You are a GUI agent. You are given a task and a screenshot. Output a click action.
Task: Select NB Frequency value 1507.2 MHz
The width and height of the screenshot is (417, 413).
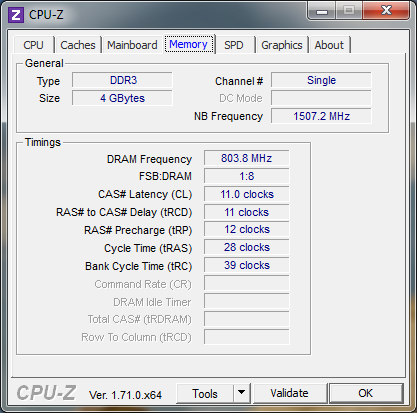[x=321, y=116]
